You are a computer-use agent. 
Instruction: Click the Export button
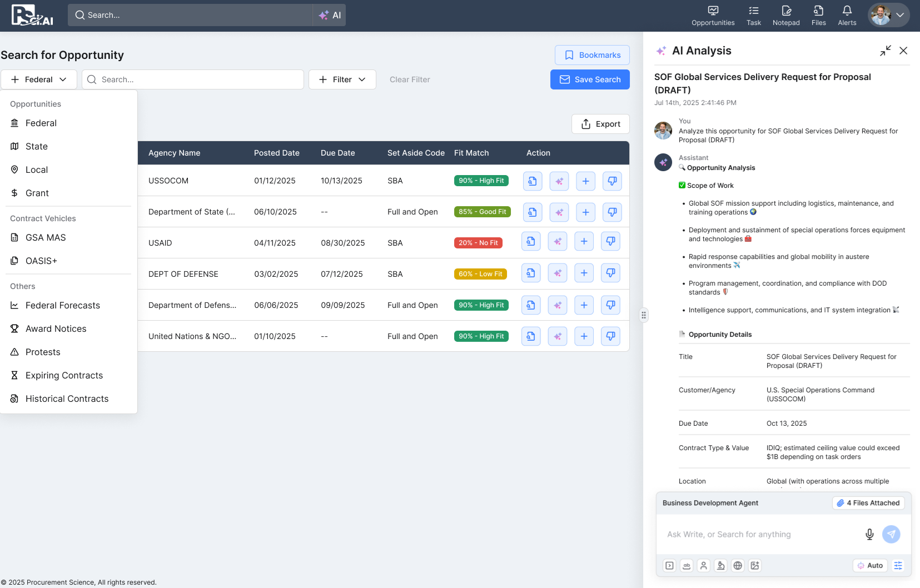coord(600,124)
